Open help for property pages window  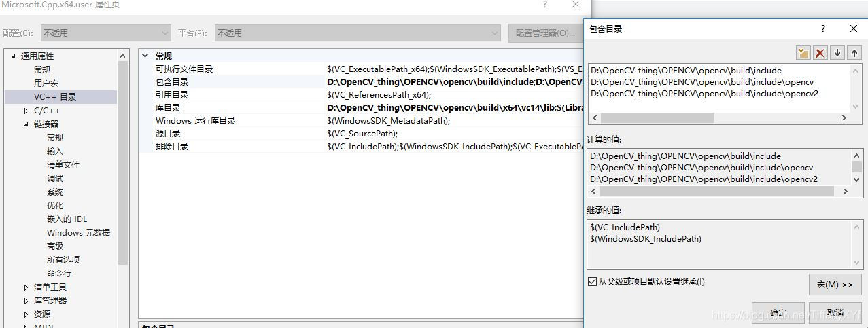point(544,5)
